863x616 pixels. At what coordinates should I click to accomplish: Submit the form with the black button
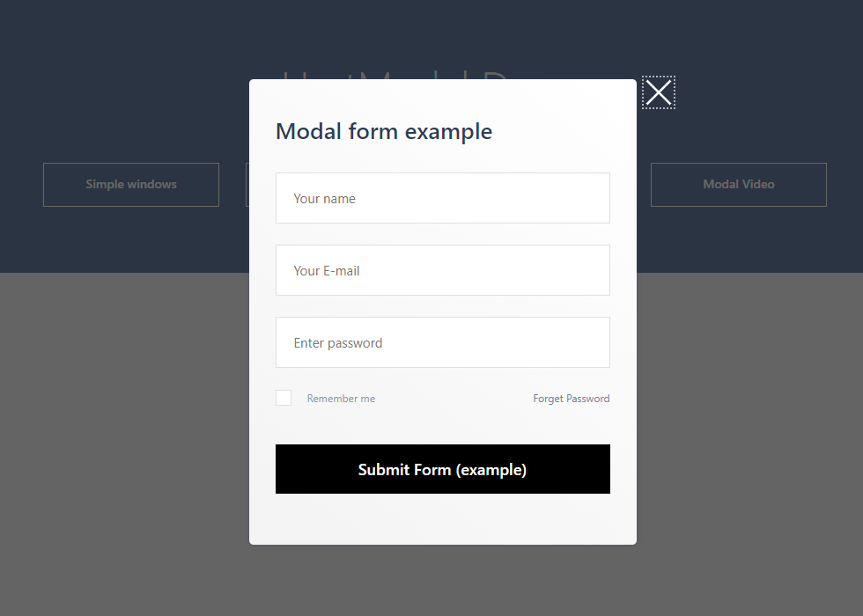442,469
